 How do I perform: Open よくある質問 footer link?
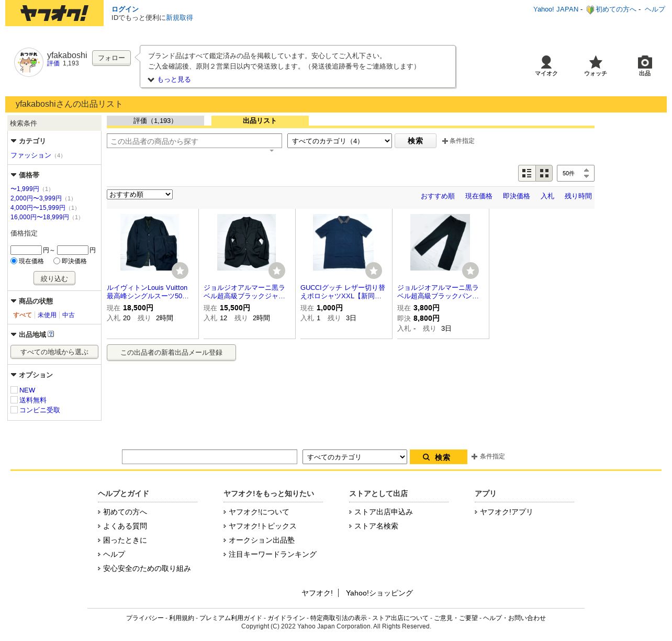[125, 526]
